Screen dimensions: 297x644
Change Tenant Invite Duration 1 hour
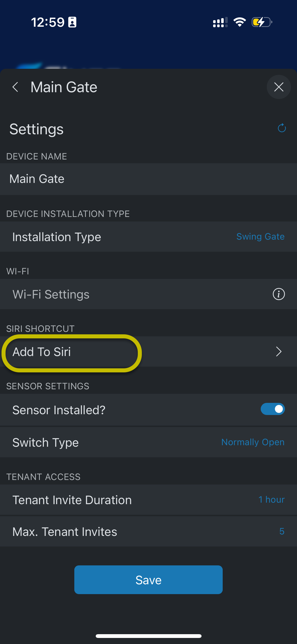pyautogui.click(x=272, y=500)
